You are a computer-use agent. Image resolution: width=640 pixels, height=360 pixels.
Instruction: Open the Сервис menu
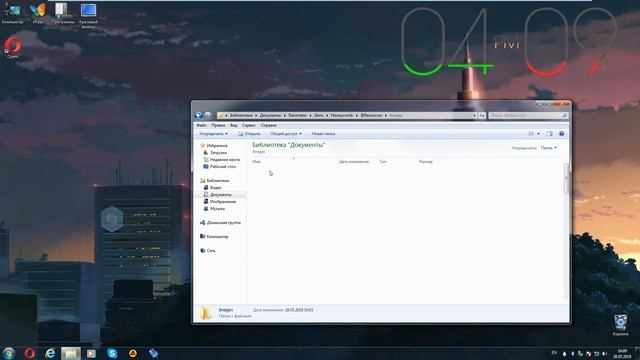coord(249,125)
